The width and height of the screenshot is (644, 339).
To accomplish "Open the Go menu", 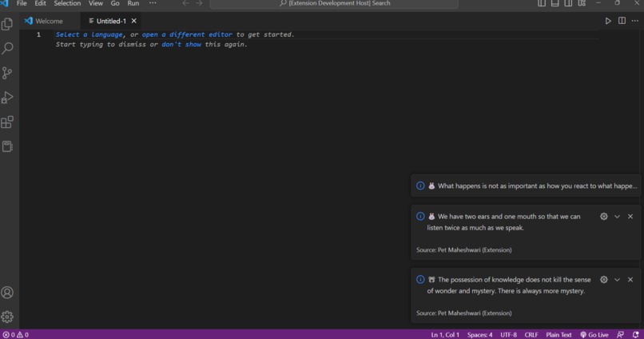I will coord(115,3).
